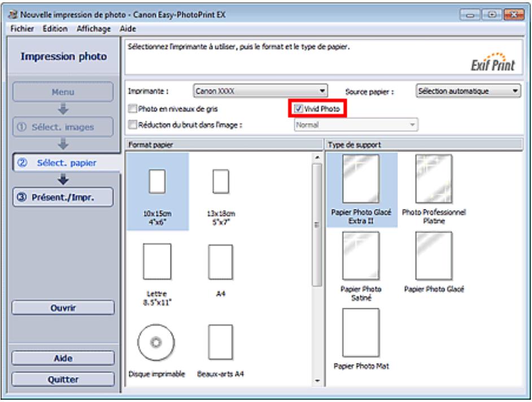Click scroll up arrow of Format papier list

[x=317, y=158]
